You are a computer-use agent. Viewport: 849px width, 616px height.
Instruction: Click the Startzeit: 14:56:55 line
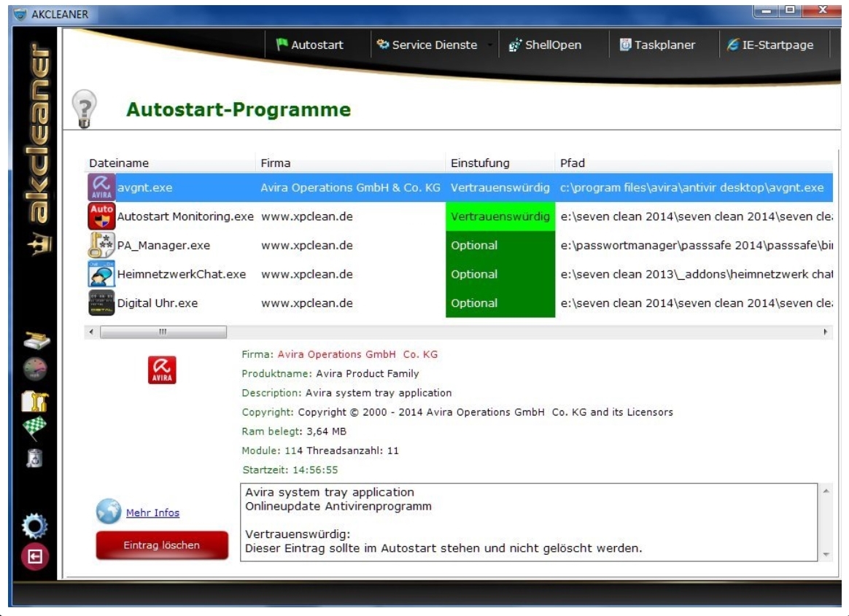pos(290,470)
